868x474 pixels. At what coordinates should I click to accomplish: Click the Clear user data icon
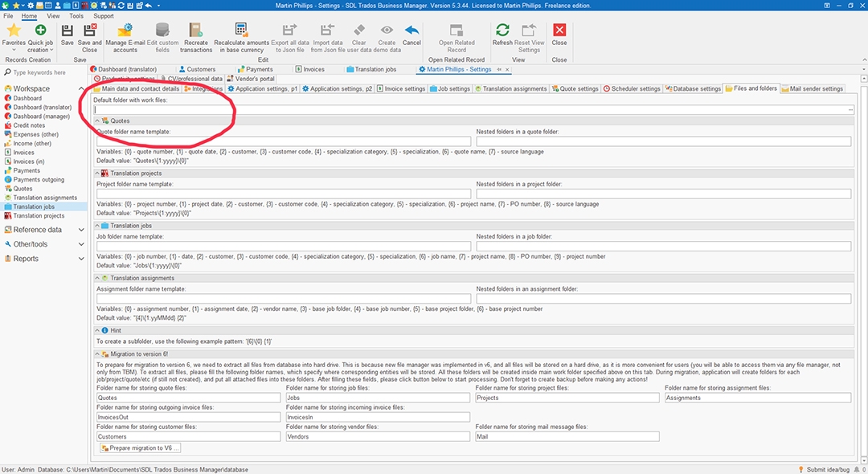358,30
